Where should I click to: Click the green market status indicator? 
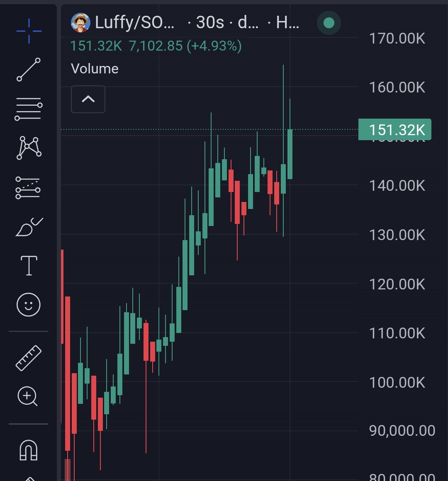[329, 23]
